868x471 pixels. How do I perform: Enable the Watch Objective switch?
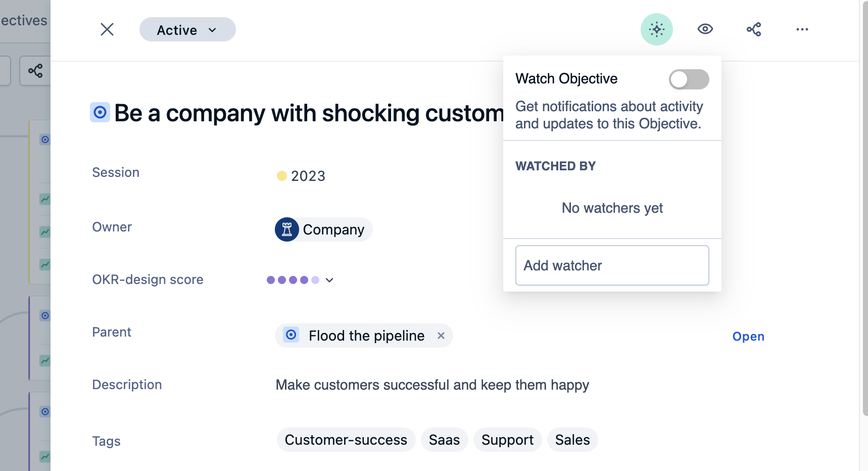(x=689, y=79)
